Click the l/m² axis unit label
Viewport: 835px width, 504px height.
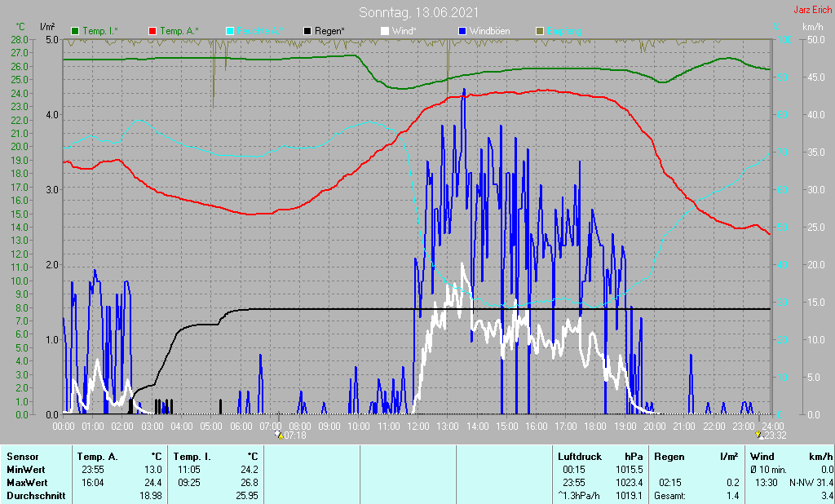pyautogui.click(x=47, y=27)
